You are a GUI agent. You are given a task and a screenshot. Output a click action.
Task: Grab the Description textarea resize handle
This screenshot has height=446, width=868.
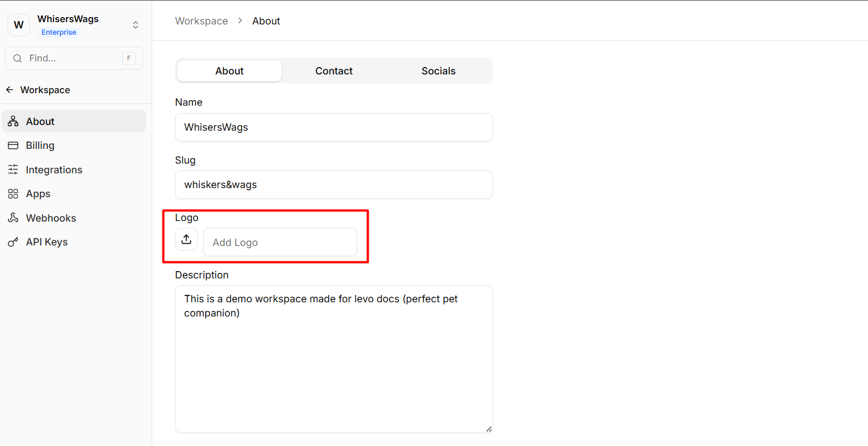[489, 429]
